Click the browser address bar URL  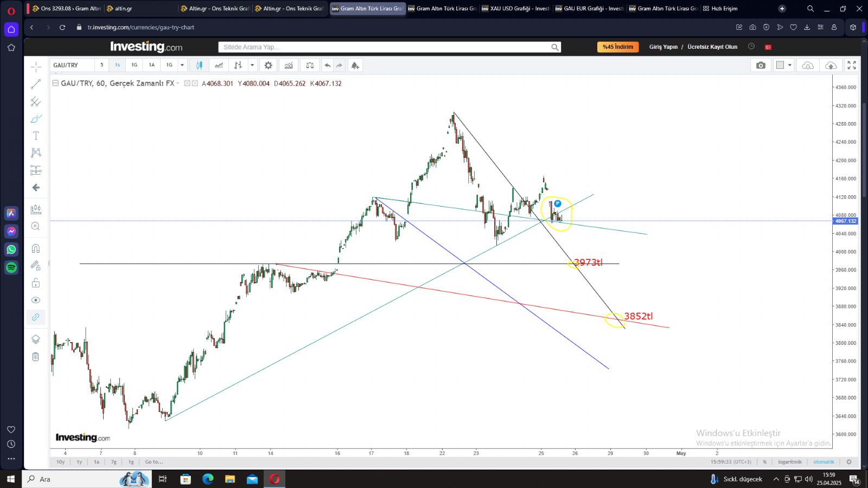[141, 27]
